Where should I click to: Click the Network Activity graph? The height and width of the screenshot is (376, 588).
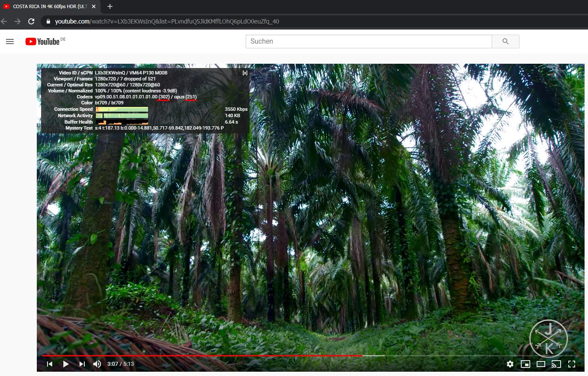click(x=122, y=115)
